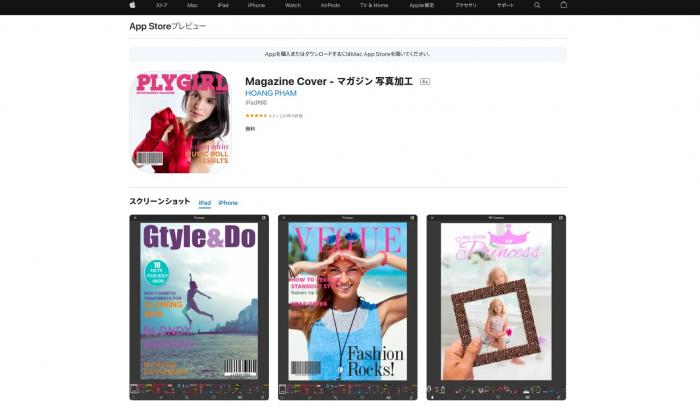This screenshot has width=700, height=411.
Task: Open the iPhone menu item in navigation bar
Action: 256,5
